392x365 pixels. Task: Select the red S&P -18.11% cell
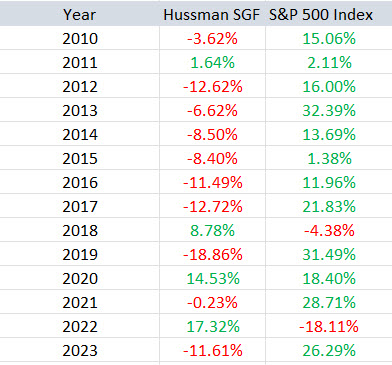(329, 326)
